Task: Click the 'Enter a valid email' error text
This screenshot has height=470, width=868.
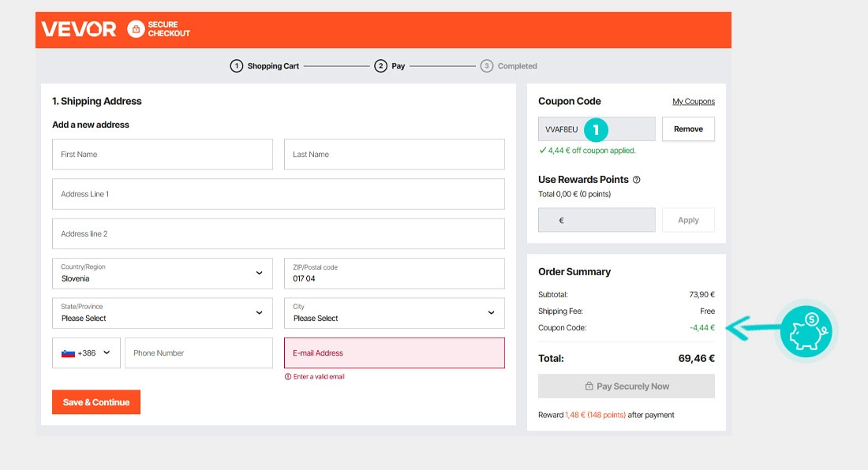Action: pyautogui.click(x=319, y=377)
